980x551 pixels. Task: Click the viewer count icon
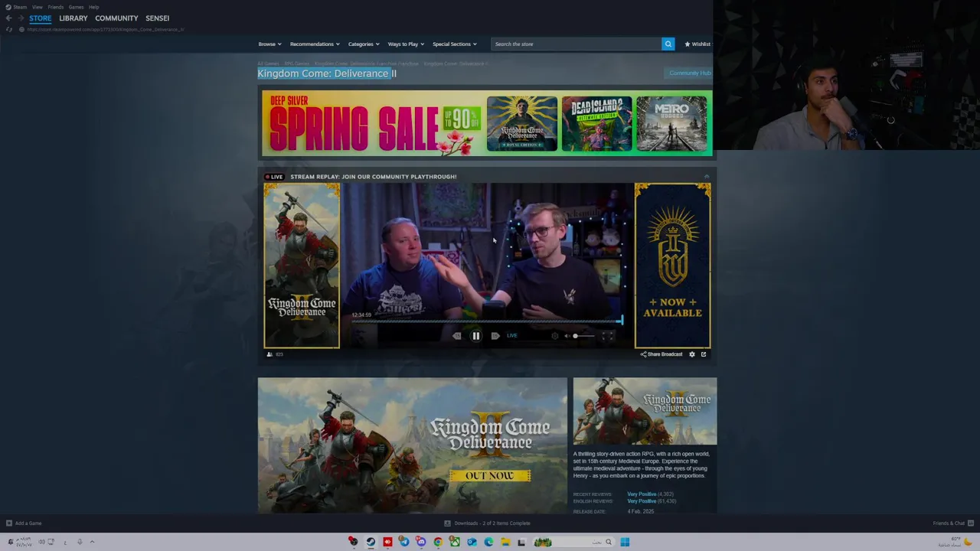tap(269, 354)
